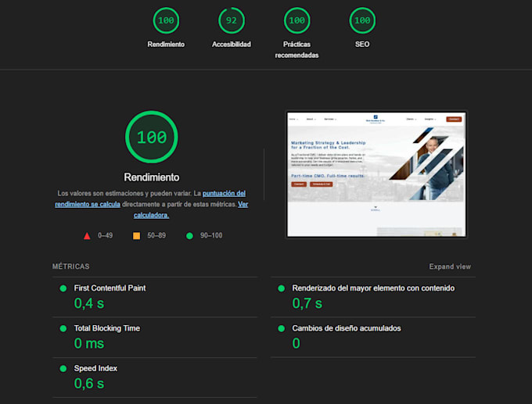
Task: Expand Renderizado del mayor elemento con contenido
Action: pyautogui.click(x=373, y=288)
